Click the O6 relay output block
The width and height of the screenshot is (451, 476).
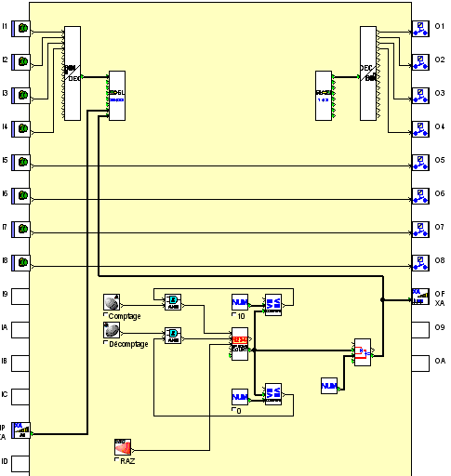pyautogui.click(x=420, y=196)
